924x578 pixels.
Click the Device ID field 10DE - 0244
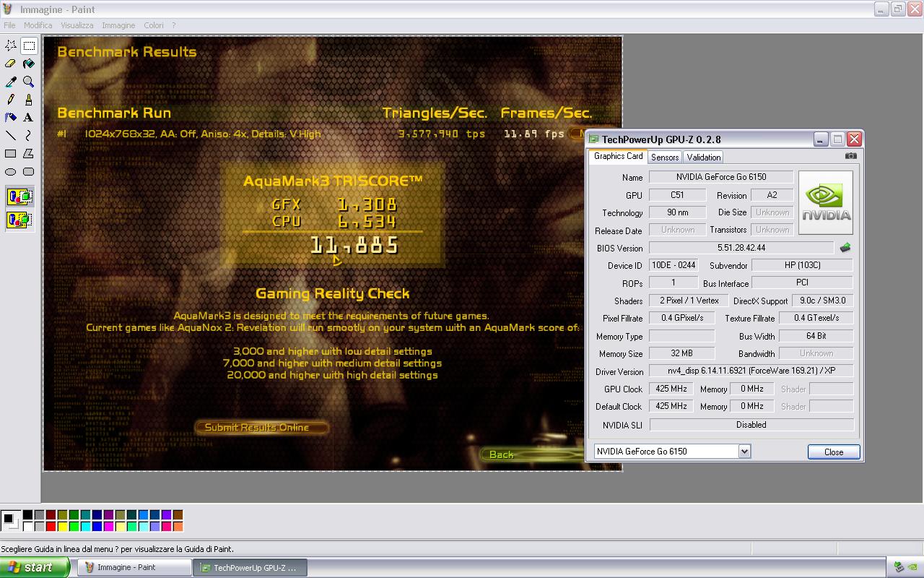[x=674, y=265]
